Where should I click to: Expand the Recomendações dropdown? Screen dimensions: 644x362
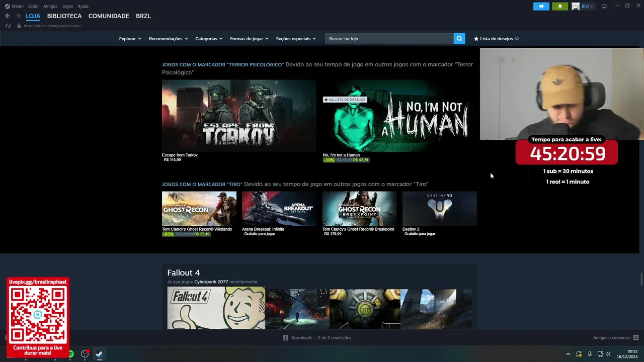tap(168, 39)
